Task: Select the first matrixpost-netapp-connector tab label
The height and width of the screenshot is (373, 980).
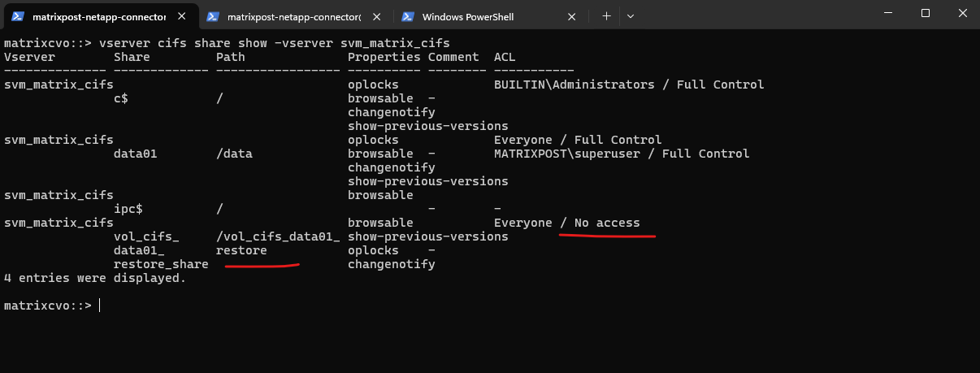Action: coord(99,16)
